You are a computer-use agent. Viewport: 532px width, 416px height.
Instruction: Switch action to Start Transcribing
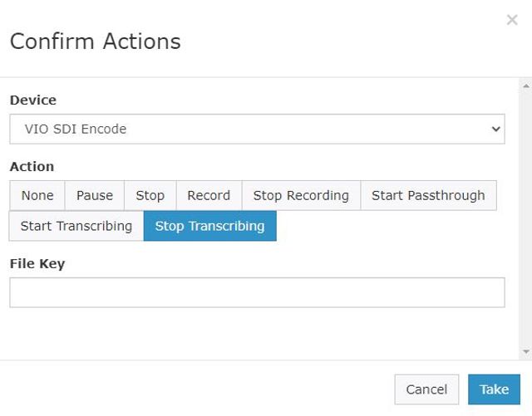pyautogui.click(x=76, y=226)
